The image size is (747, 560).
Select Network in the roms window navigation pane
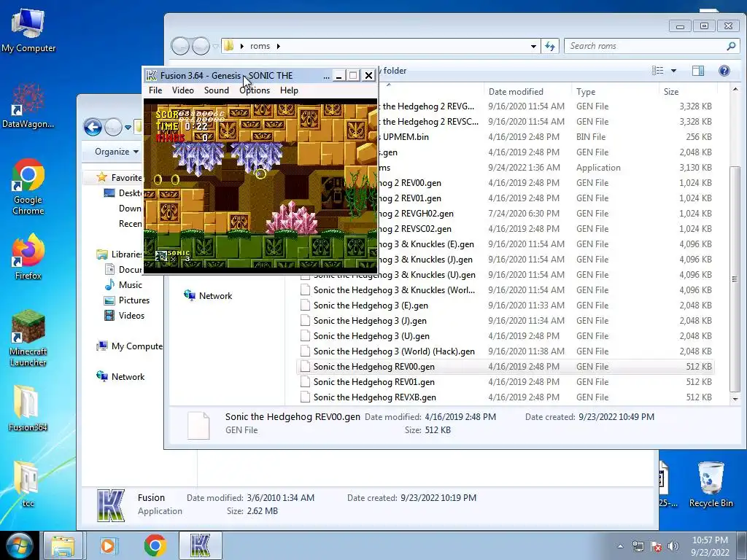point(208,296)
